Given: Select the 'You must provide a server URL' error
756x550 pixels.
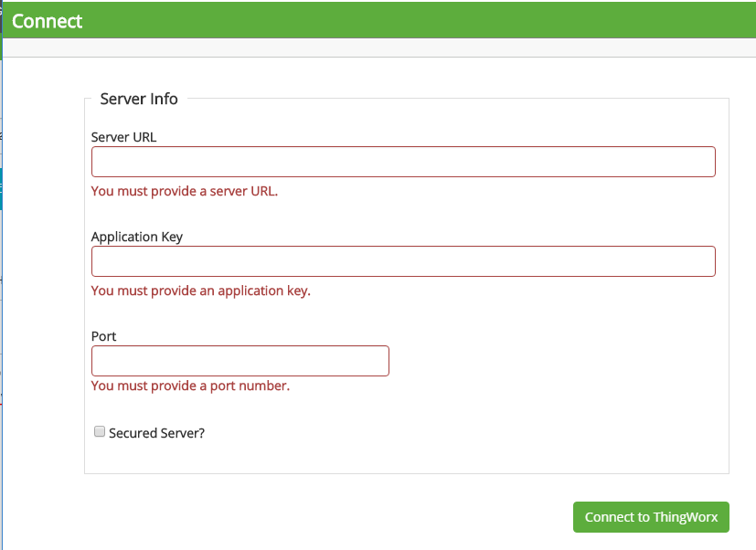Looking at the screenshot, I should tap(185, 191).
